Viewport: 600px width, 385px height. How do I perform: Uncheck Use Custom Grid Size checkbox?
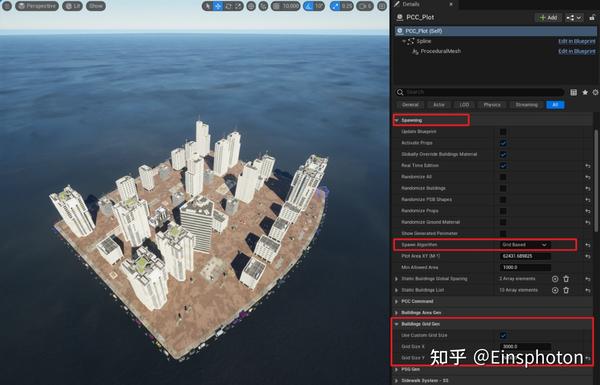503,336
